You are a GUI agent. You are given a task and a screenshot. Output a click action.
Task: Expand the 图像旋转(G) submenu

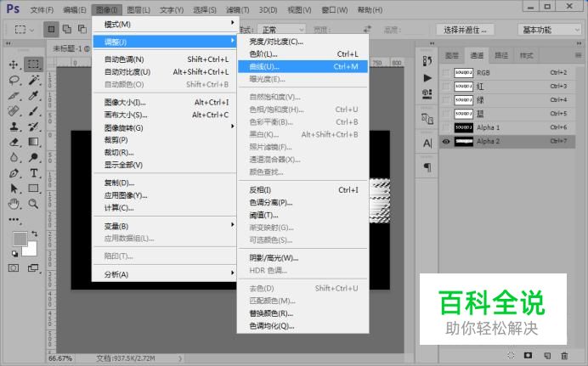tap(164, 127)
